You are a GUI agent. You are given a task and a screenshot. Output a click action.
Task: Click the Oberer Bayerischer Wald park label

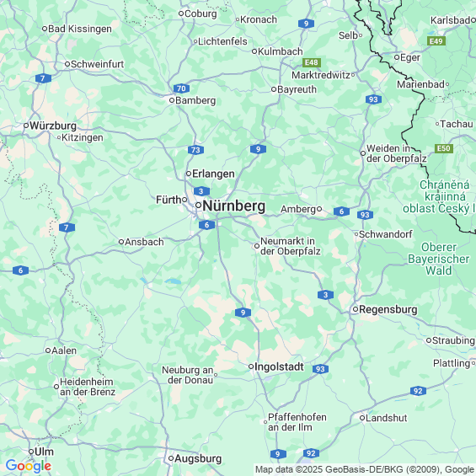coord(439,259)
